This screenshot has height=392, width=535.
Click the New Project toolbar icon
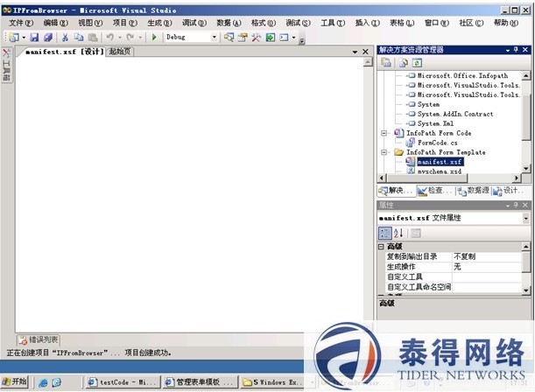pos(14,37)
